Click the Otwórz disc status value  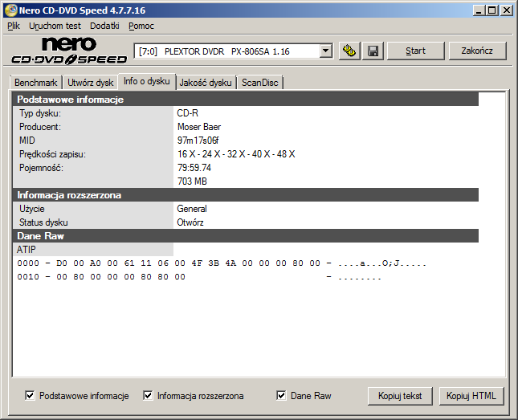(x=190, y=222)
